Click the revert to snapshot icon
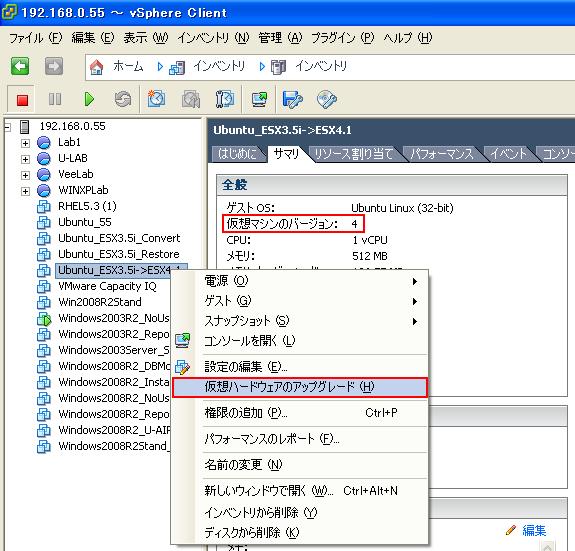The width and height of the screenshot is (575, 551). click(191, 99)
